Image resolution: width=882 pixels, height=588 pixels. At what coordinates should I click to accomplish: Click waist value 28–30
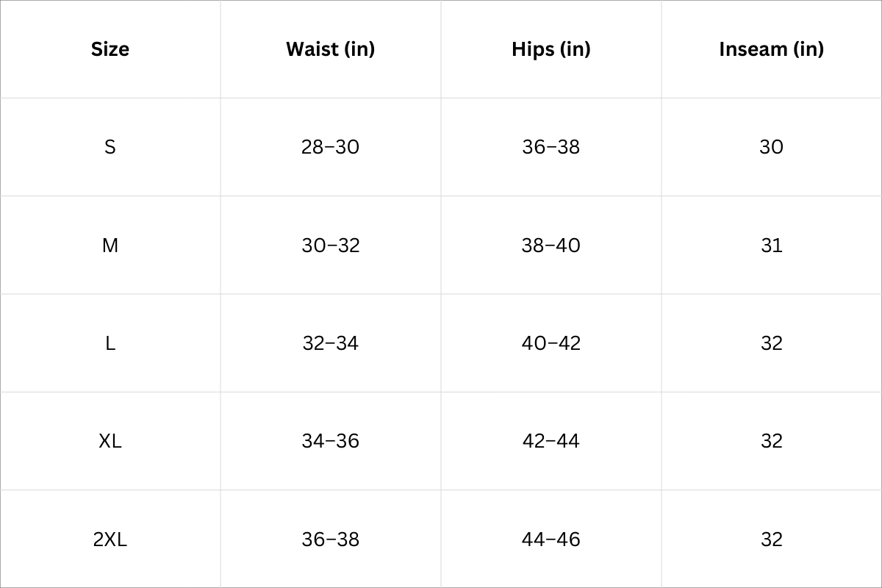pos(330,147)
